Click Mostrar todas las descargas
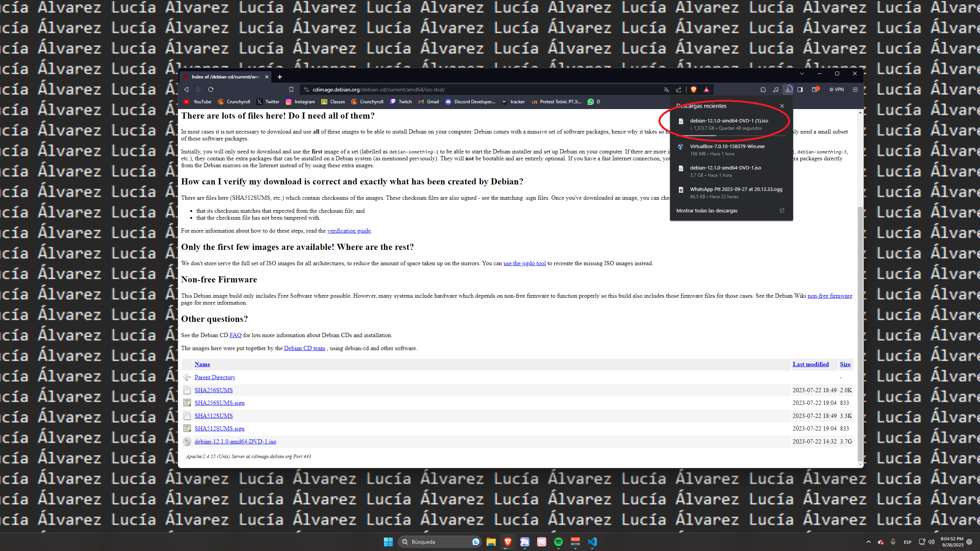Screen dimensions: 980x551 pos(707,211)
